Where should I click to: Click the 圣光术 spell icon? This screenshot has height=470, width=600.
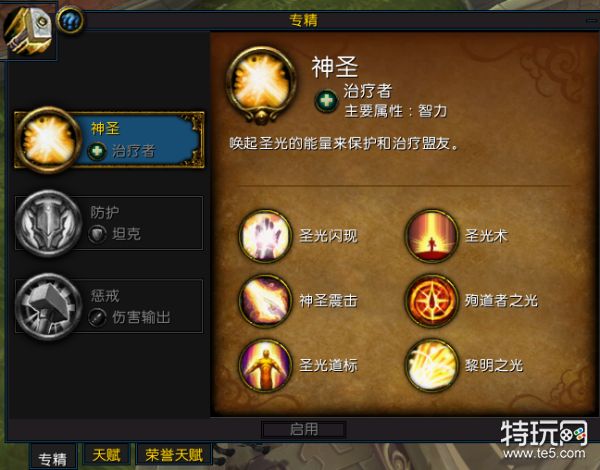point(432,236)
